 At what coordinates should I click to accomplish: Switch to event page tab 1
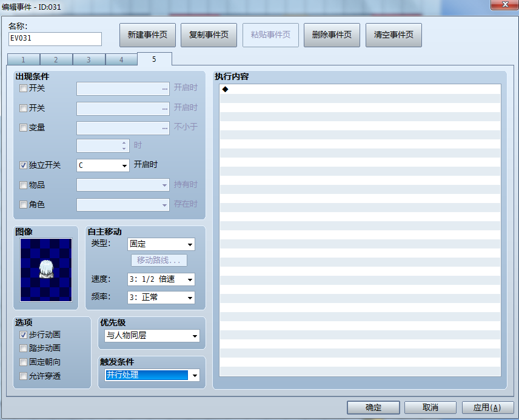click(x=24, y=59)
